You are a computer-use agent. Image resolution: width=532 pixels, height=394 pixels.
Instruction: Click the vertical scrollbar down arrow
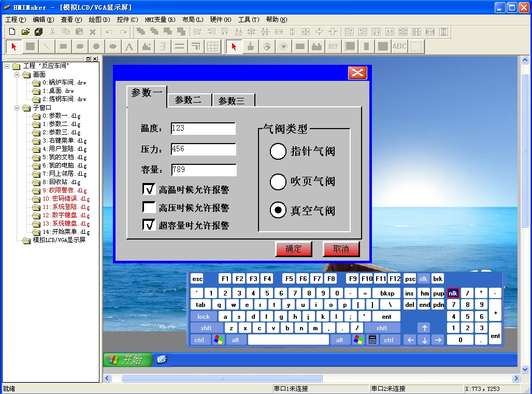click(x=525, y=369)
